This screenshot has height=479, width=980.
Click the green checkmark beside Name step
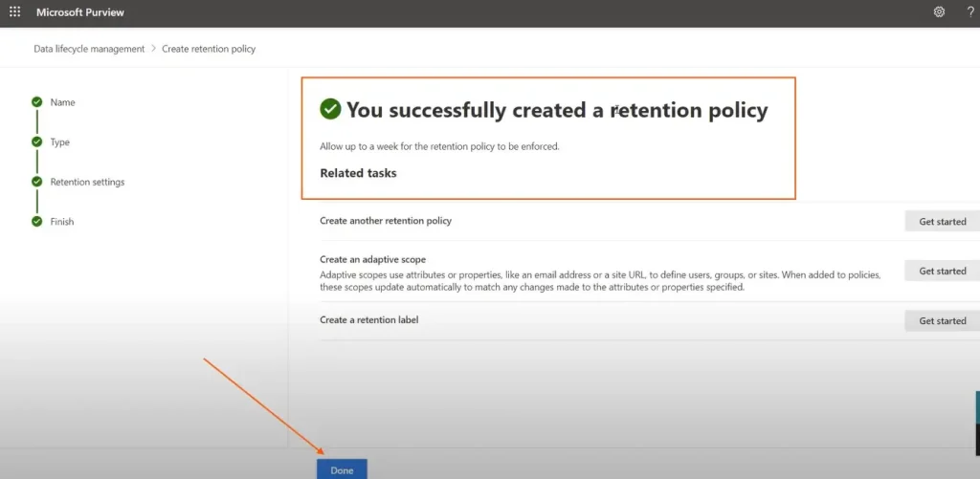point(37,101)
